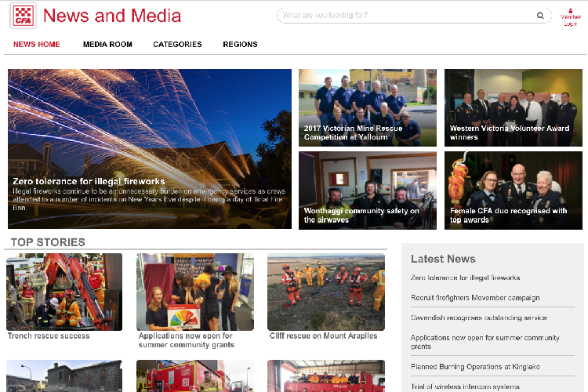Image resolution: width=588 pixels, height=392 pixels.
Task: Select Recruit firefighters Movember campaign link
Action: [475, 298]
